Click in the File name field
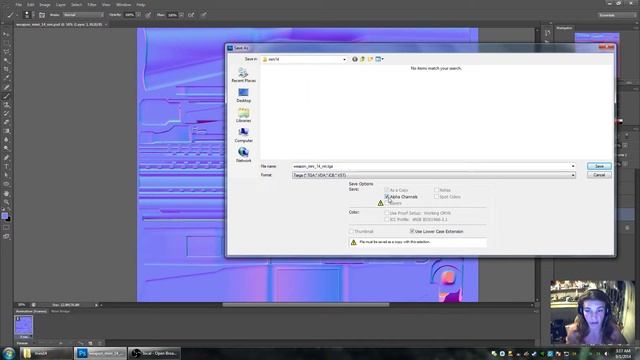This screenshot has height=360, width=640. click(x=431, y=166)
